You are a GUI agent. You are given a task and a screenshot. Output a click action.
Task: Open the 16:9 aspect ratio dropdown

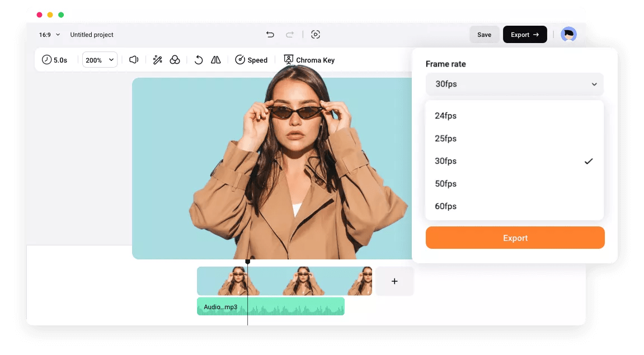(x=48, y=34)
